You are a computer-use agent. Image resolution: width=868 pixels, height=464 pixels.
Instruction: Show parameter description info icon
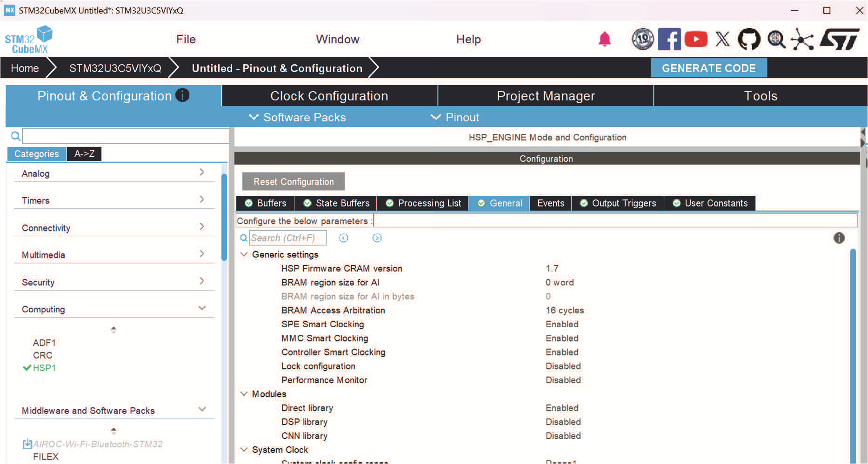(839, 238)
